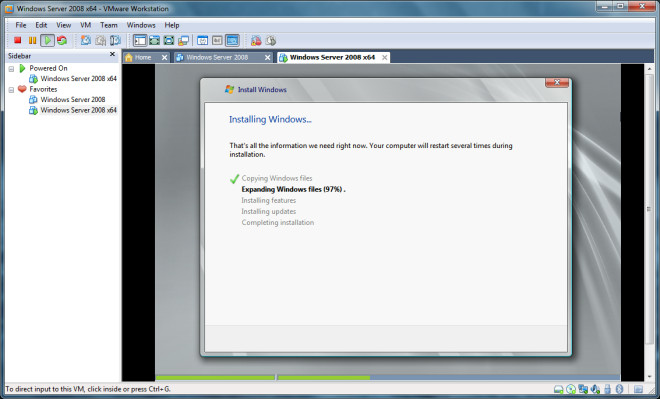Image resolution: width=660 pixels, height=399 pixels.
Task: Suspend the VM with the pause icon
Action: [32, 40]
